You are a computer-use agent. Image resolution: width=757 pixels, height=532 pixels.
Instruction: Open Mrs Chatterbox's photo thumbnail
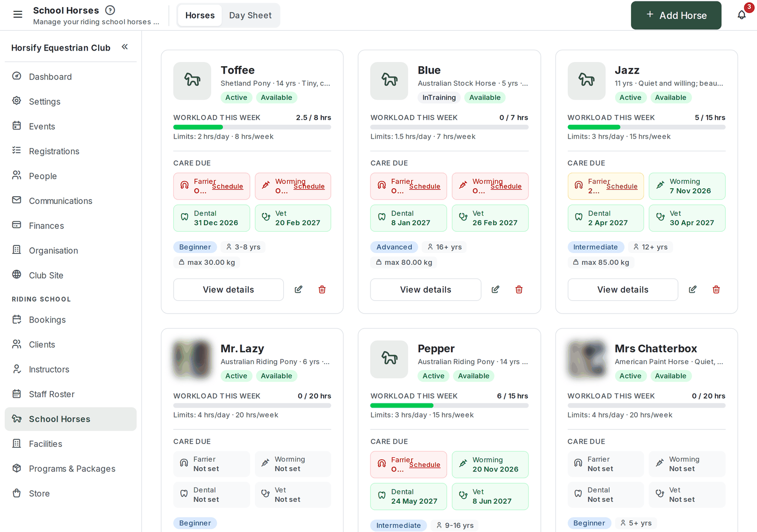[587, 359]
